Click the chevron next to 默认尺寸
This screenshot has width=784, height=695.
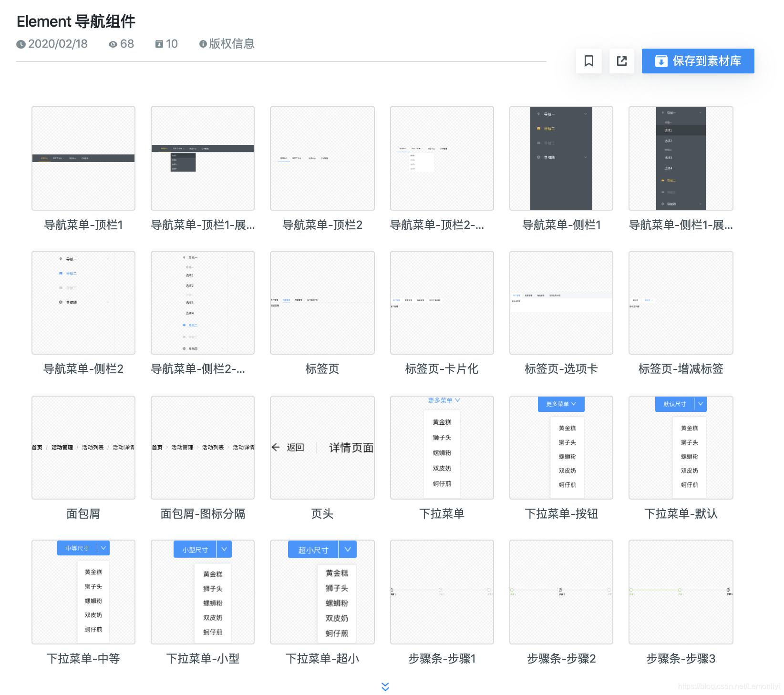point(701,404)
